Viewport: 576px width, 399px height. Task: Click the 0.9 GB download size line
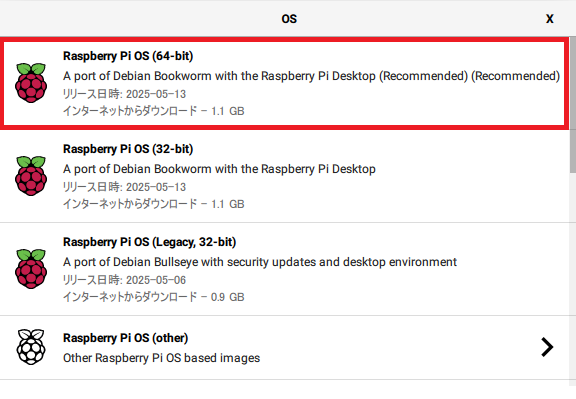click(x=154, y=297)
